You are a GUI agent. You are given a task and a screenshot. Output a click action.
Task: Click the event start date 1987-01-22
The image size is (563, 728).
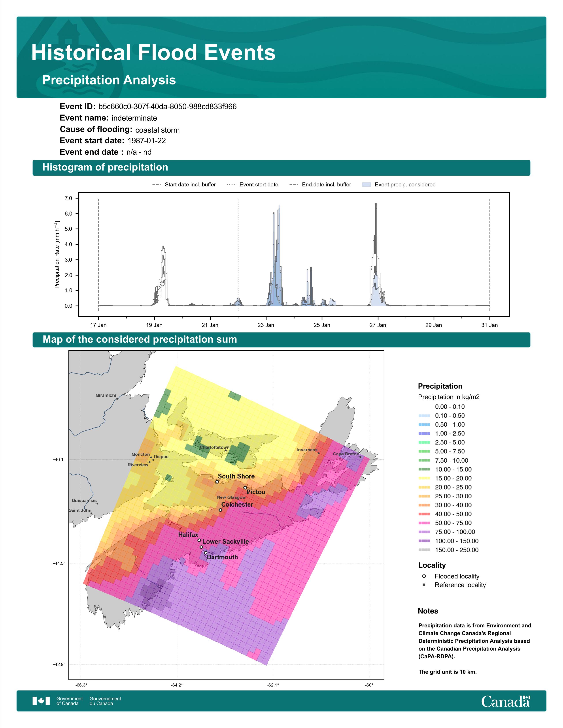pyautogui.click(x=147, y=141)
